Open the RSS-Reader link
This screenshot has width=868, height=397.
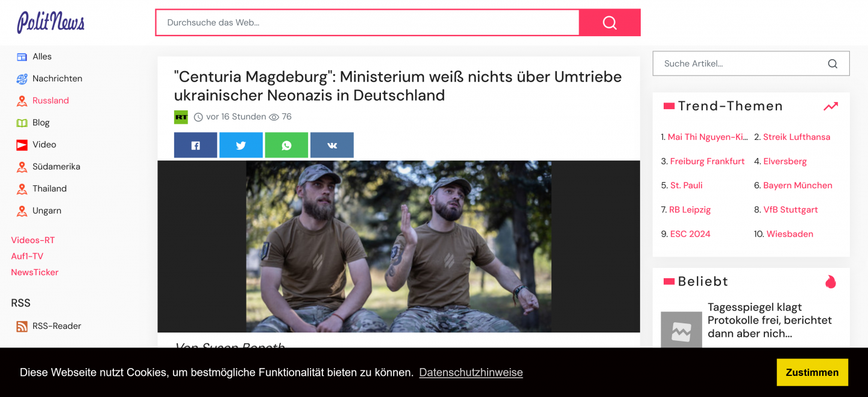[x=57, y=326]
